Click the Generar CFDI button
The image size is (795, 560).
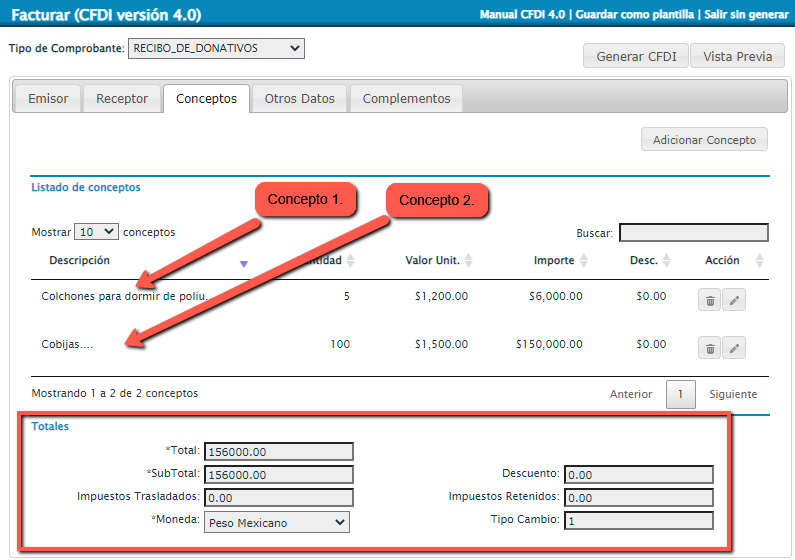click(635, 56)
